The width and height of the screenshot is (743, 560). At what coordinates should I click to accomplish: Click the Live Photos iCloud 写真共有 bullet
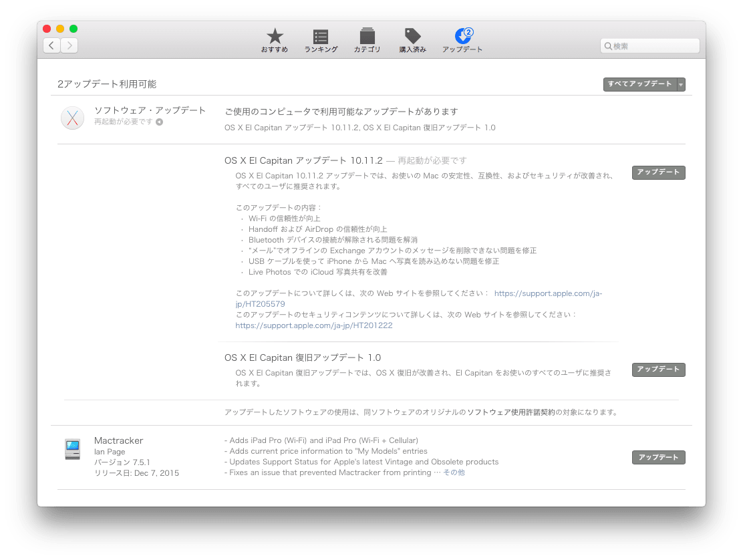(x=318, y=272)
